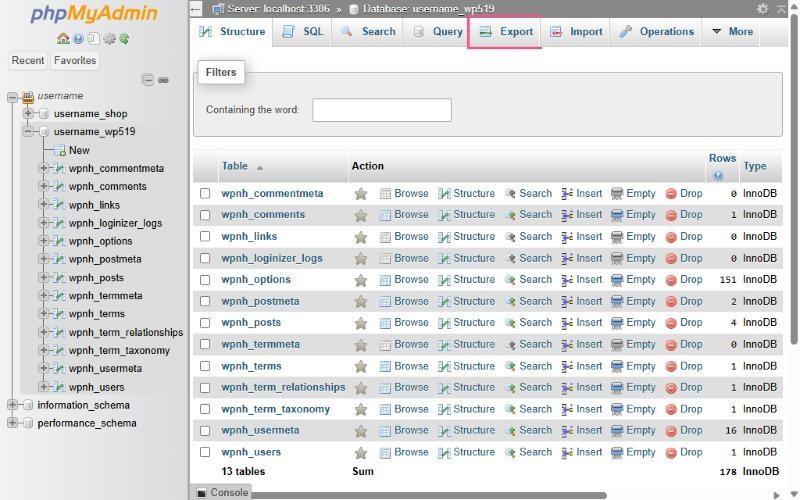The height and width of the screenshot is (500, 800).
Task: Check the box for wpnh_terms
Action: [x=205, y=366]
